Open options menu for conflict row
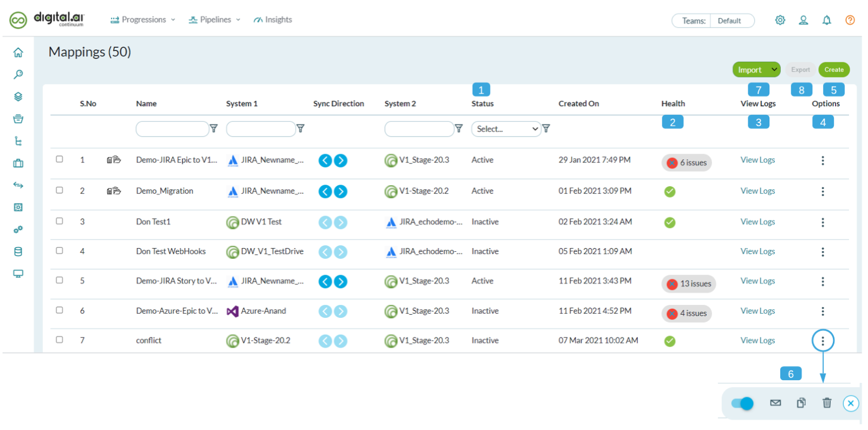The image size is (868, 430). (x=823, y=341)
